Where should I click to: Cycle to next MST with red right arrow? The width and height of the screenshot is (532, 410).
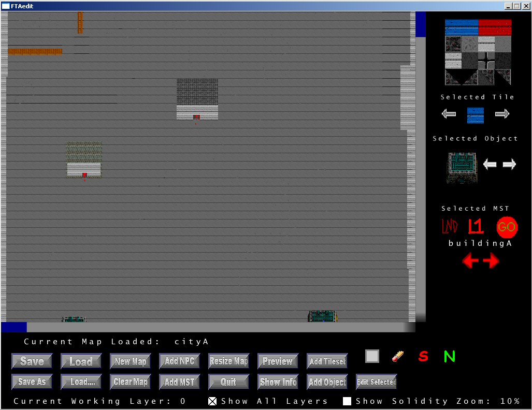click(x=491, y=261)
